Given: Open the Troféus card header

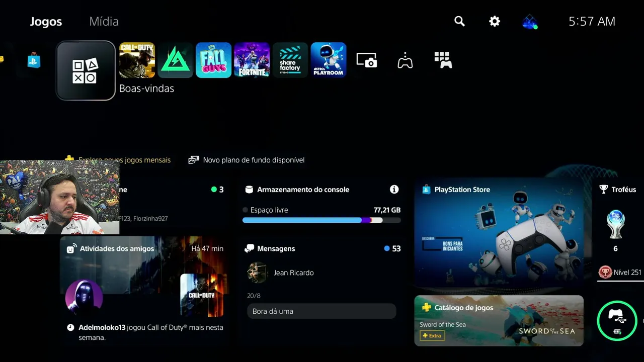Looking at the screenshot, I should (x=618, y=190).
